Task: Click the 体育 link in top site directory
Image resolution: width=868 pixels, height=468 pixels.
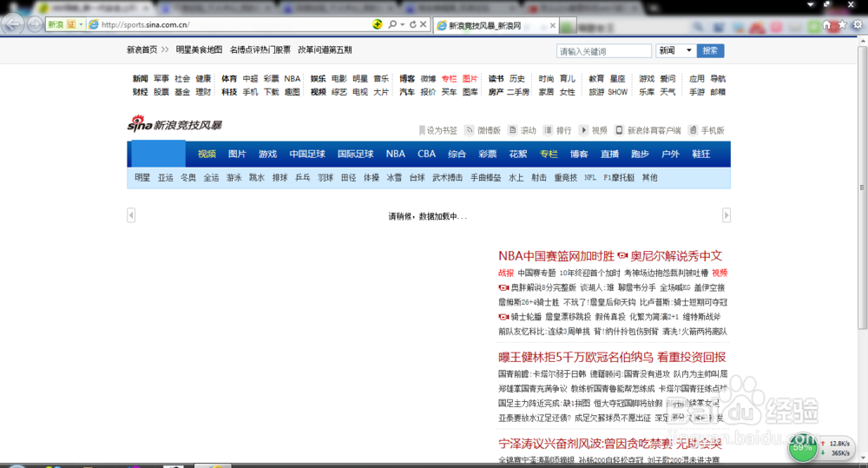Action: tap(229, 79)
